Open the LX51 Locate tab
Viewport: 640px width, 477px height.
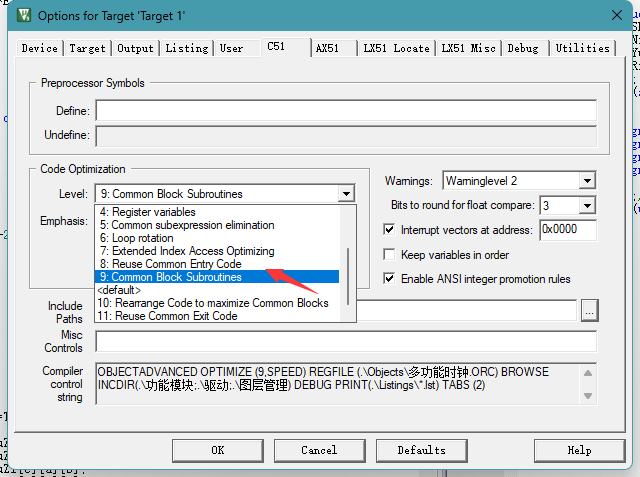pos(397,48)
